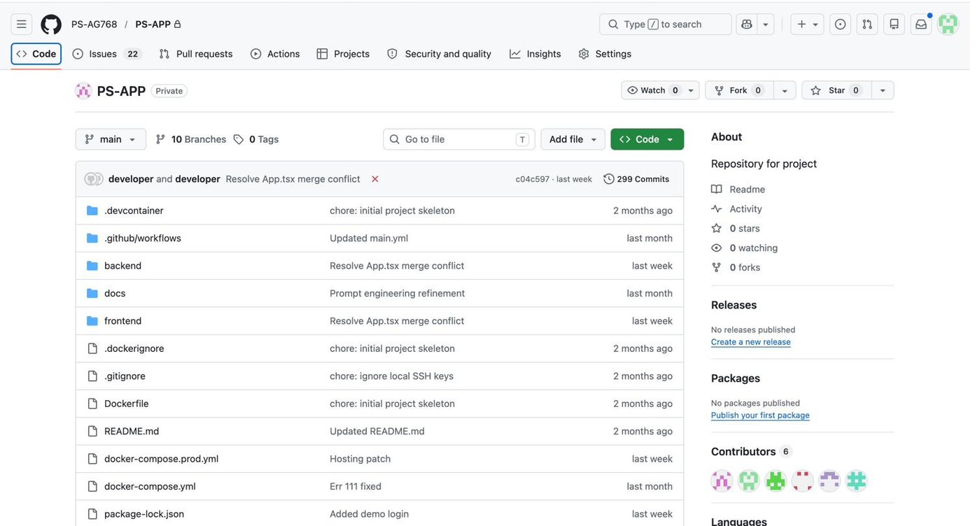This screenshot has height=526, width=980.
Task: Open commit hash c04c597
Action: pos(533,180)
